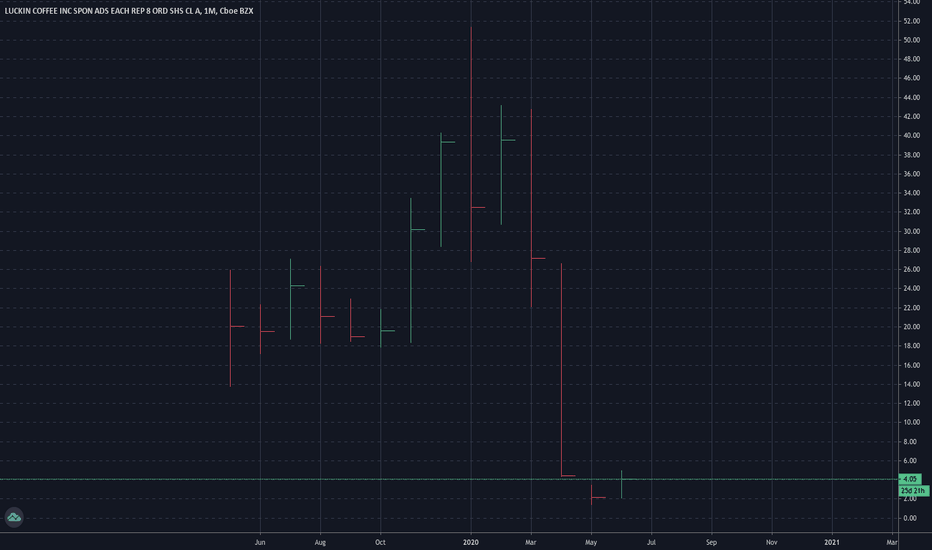This screenshot has height=550, width=932.
Task: Click the 8.00 price axis label
Action: pyautogui.click(x=910, y=441)
